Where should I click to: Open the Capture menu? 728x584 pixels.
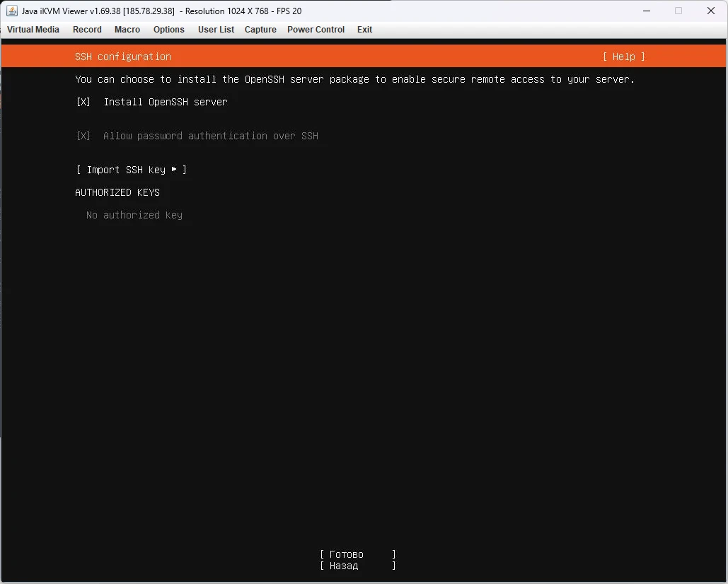tap(260, 30)
